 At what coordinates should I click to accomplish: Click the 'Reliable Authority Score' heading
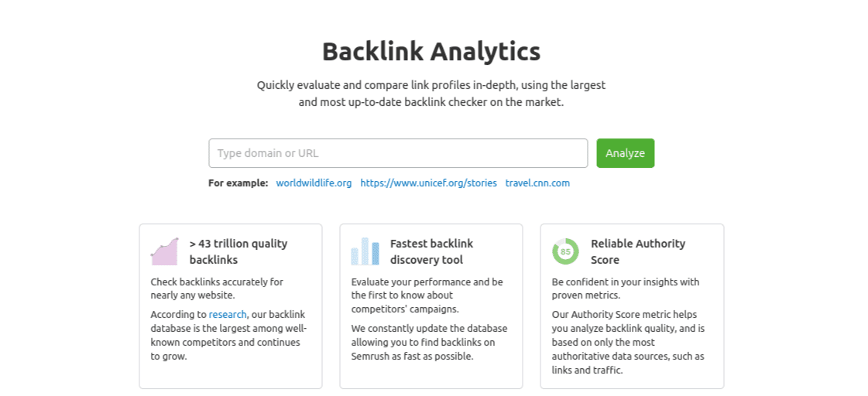point(637,251)
